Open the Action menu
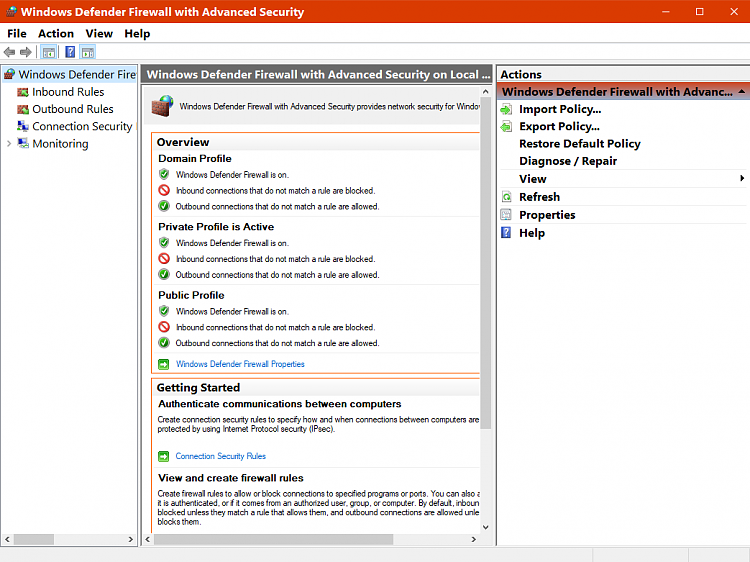The height and width of the screenshot is (562, 750). click(x=56, y=33)
